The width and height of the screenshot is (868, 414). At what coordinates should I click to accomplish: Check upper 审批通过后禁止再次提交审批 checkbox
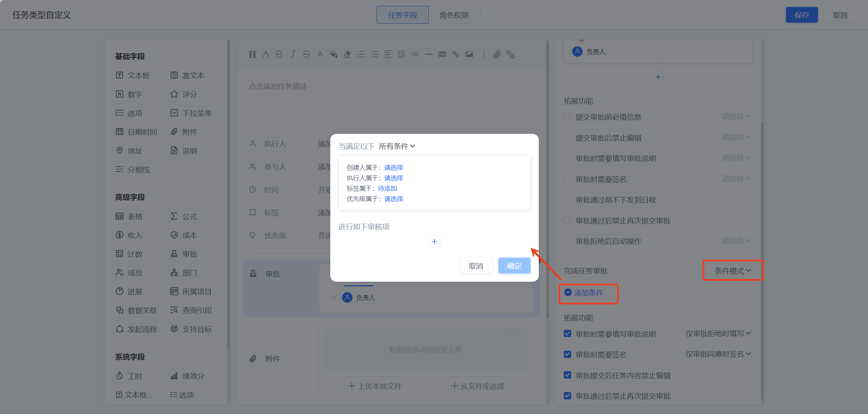tap(567, 221)
